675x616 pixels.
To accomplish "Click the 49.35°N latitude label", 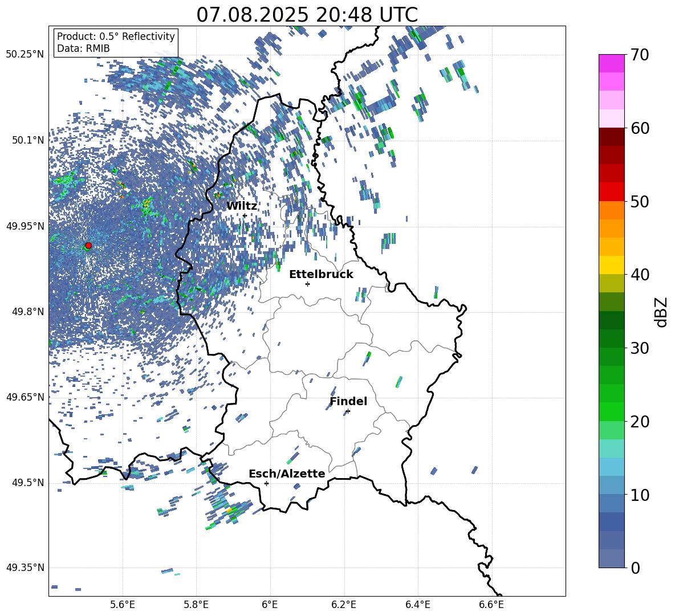I will point(25,568).
